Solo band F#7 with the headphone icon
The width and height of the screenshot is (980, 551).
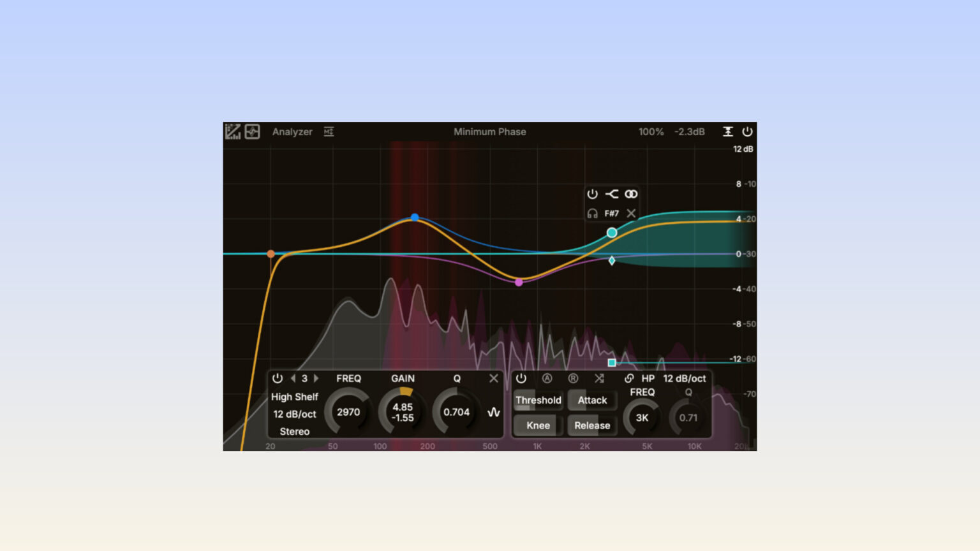(x=591, y=213)
